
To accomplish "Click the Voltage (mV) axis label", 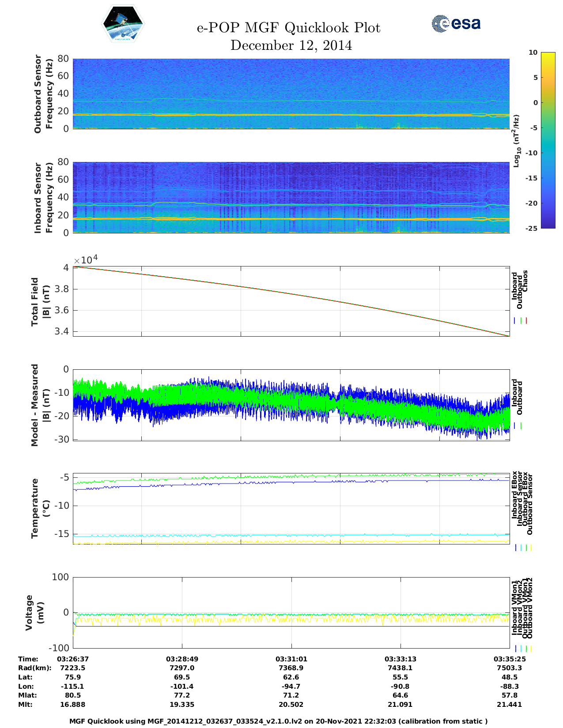I will coord(35,612).
